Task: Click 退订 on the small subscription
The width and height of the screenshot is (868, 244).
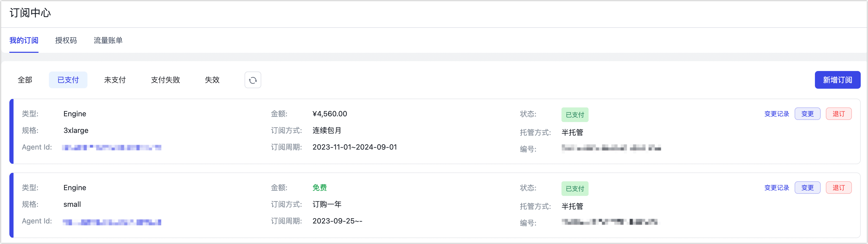Action: coord(839,188)
